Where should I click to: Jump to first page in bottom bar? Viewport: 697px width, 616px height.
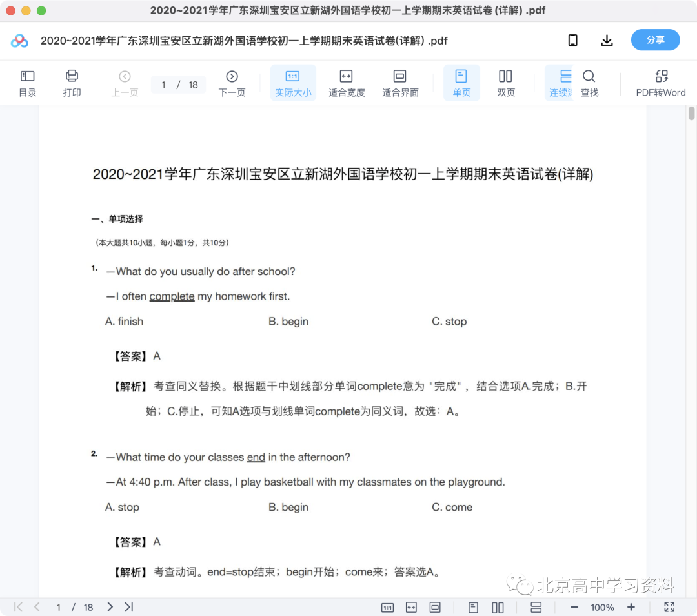click(x=18, y=607)
